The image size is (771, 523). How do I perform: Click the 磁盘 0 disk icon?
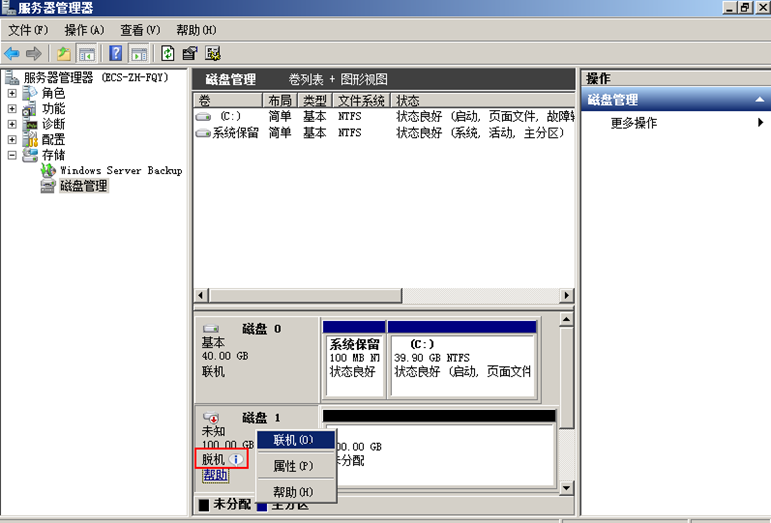pyautogui.click(x=211, y=328)
